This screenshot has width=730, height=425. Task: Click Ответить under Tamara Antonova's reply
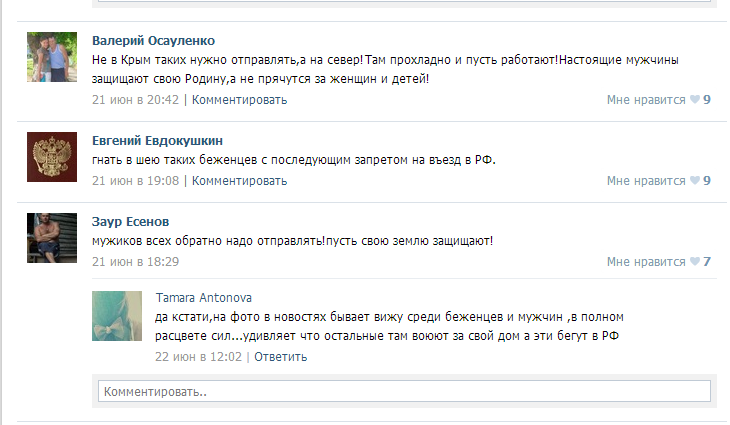280,357
